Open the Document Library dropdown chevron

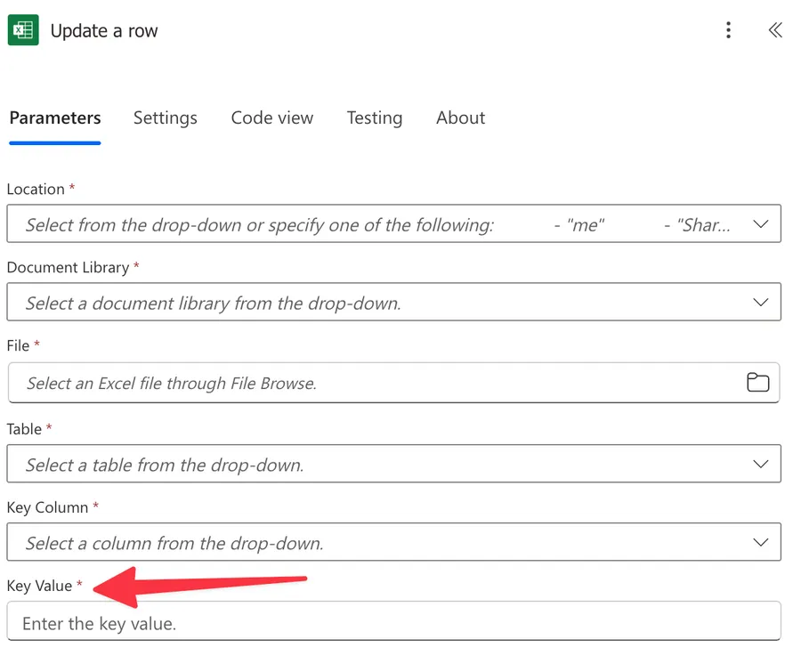761,303
